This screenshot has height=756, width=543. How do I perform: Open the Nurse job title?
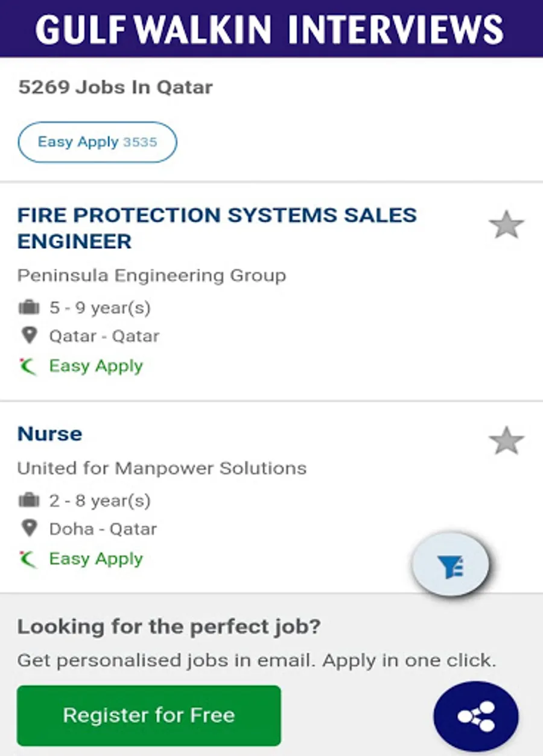(49, 434)
